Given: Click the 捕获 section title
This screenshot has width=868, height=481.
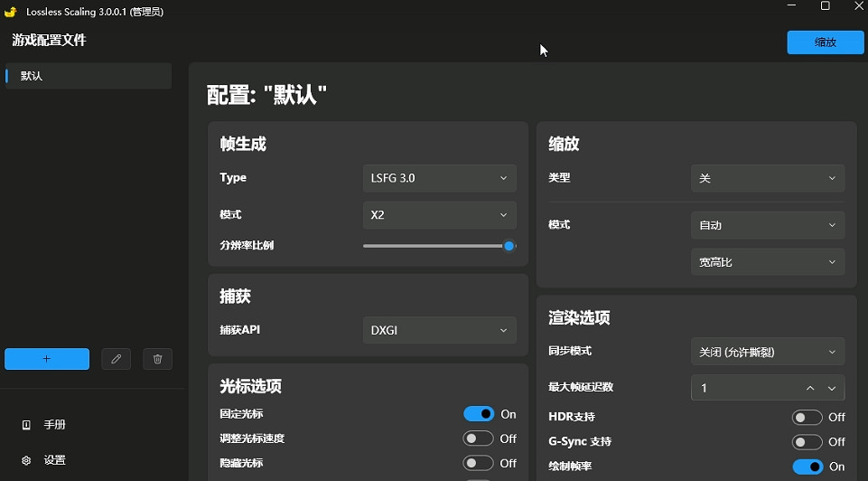Looking at the screenshot, I should (x=235, y=297).
